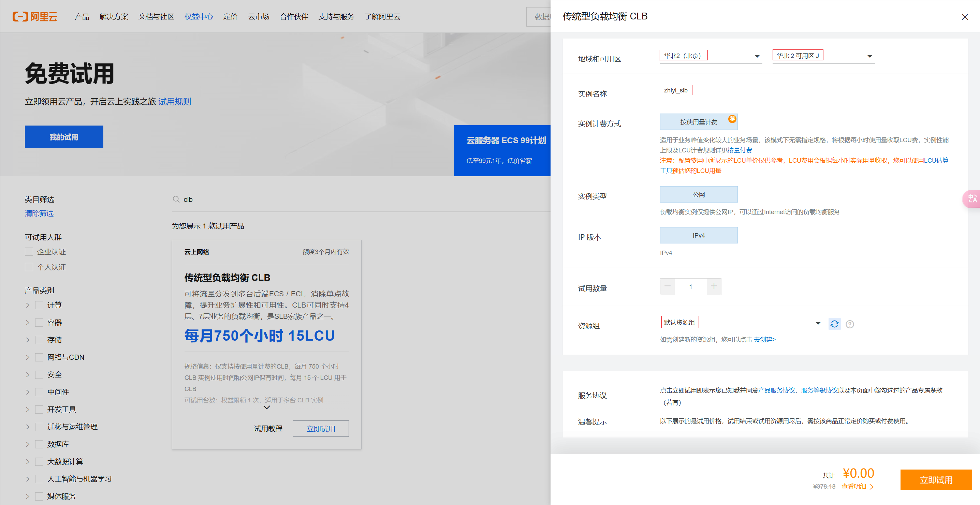Click the 我的试用 button
This screenshot has height=505, width=980.
(64, 137)
